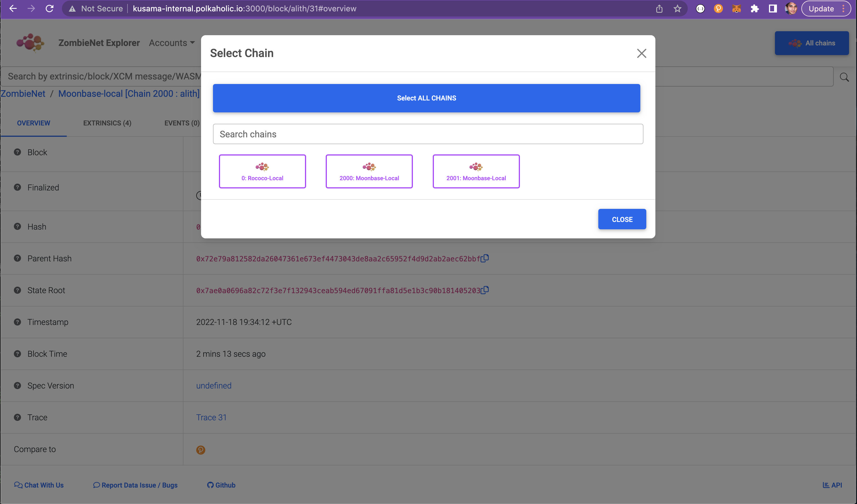Switch to the EXTRINSICS (4) tab
Screen dimensions: 857x504
pyautogui.click(x=107, y=123)
